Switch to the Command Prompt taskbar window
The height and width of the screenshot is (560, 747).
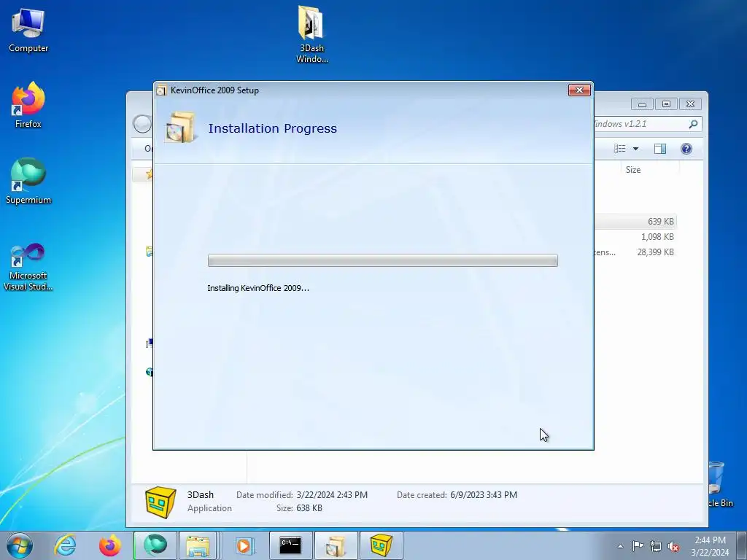click(290, 545)
